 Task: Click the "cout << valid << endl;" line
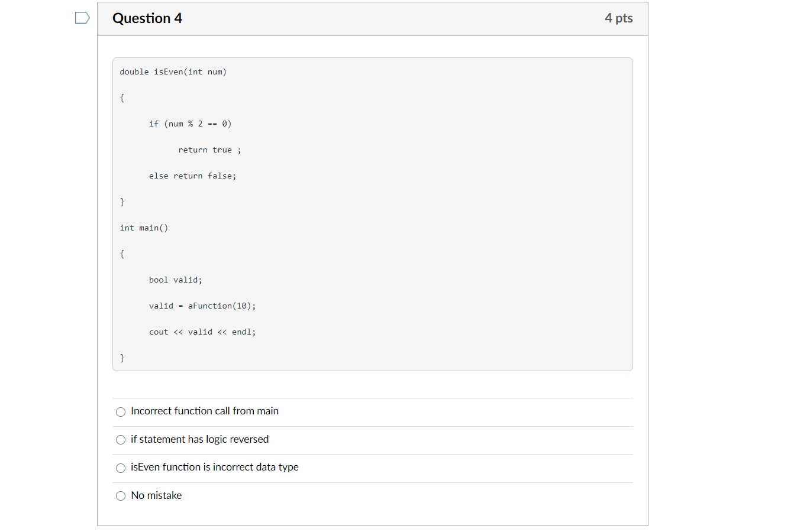coord(202,332)
